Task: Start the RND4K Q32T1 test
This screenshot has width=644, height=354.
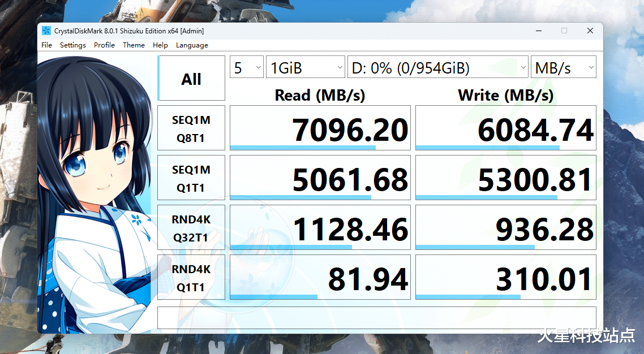Action: click(x=191, y=228)
